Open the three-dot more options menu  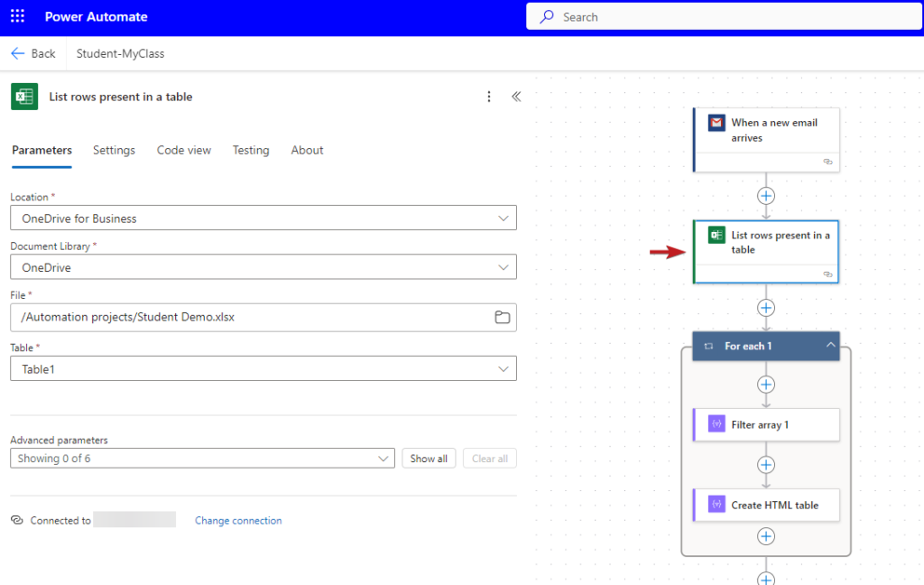pyautogui.click(x=489, y=97)
